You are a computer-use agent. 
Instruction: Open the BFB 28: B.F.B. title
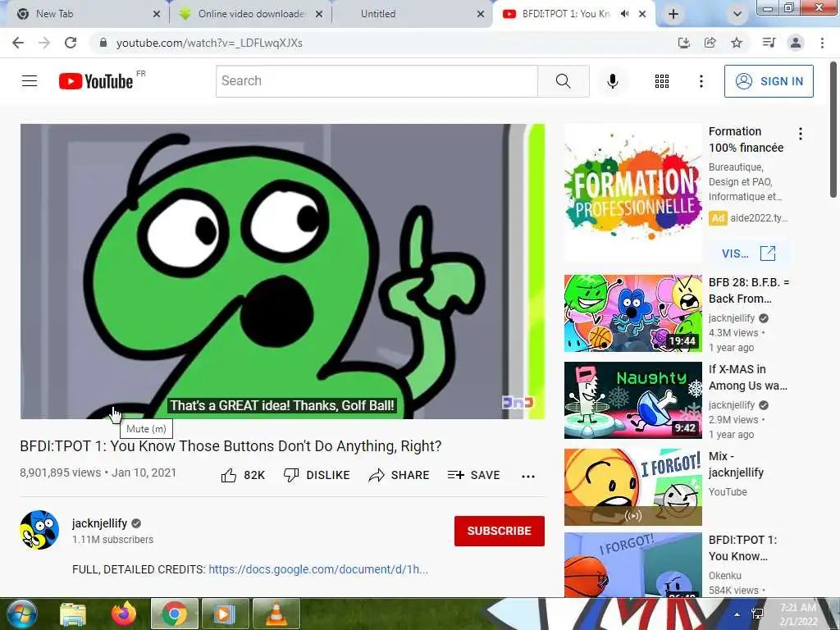748,290
